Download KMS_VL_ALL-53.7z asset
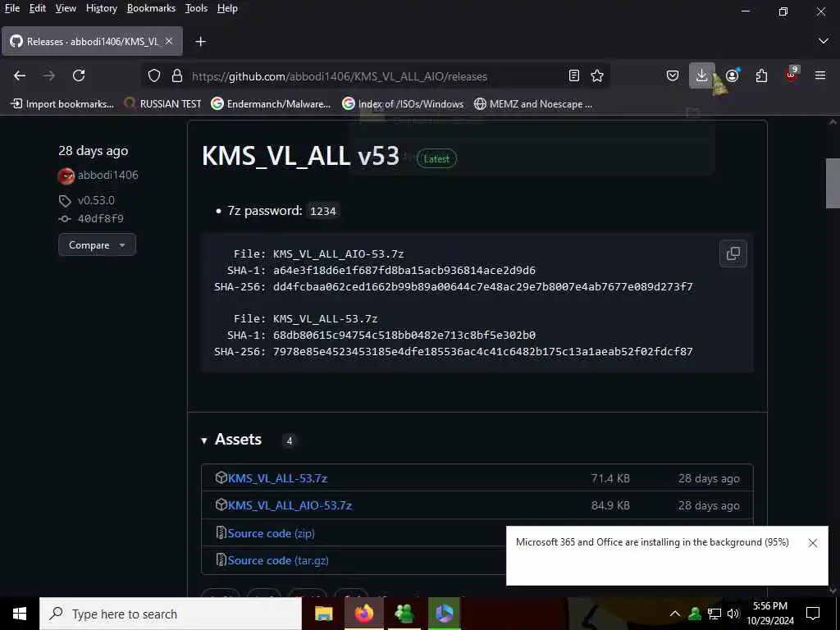 pyautogui.click(x=277, y=478)
